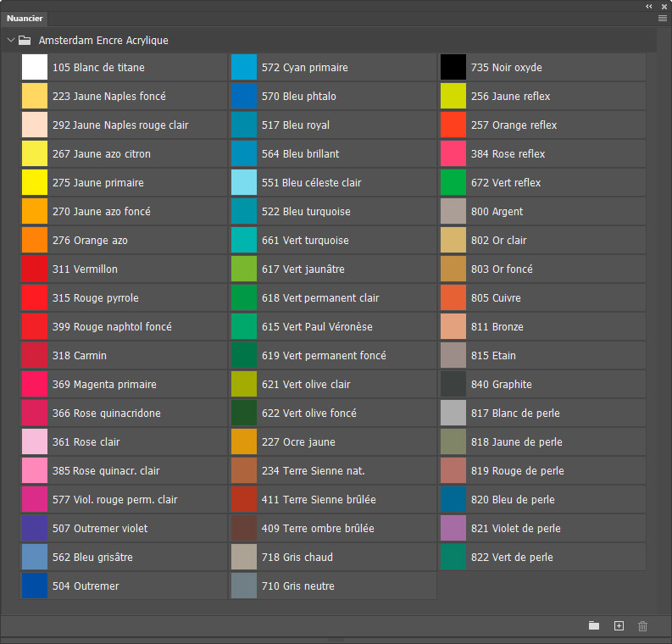
Task: Click the Amsterdam Encre Acrylique group name
Action: [103, 41]
